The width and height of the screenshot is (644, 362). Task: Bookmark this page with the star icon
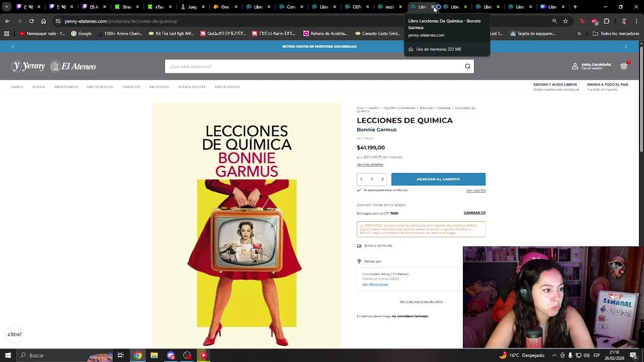[x=566, y=21]
